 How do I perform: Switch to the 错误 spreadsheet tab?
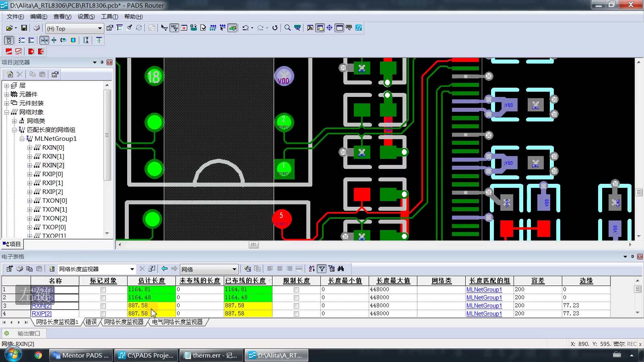pos(91,322)
